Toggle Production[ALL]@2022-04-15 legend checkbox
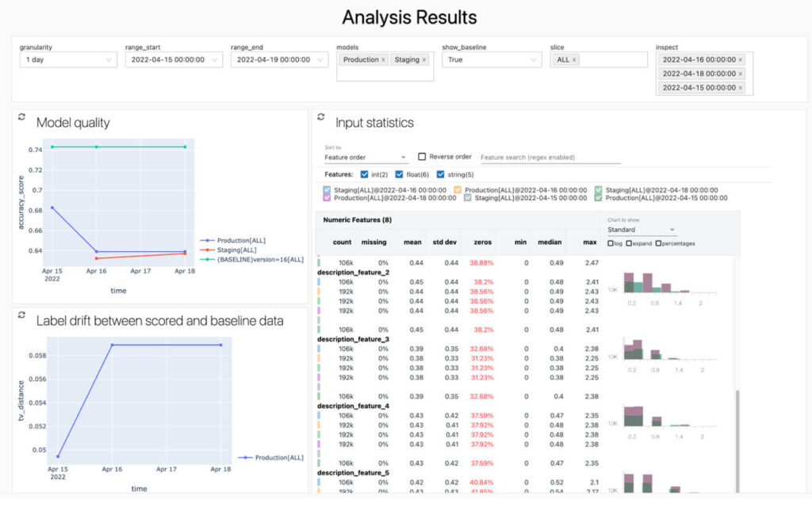The height and width of the screenshot is (515, 812). (x=599, y=198)
